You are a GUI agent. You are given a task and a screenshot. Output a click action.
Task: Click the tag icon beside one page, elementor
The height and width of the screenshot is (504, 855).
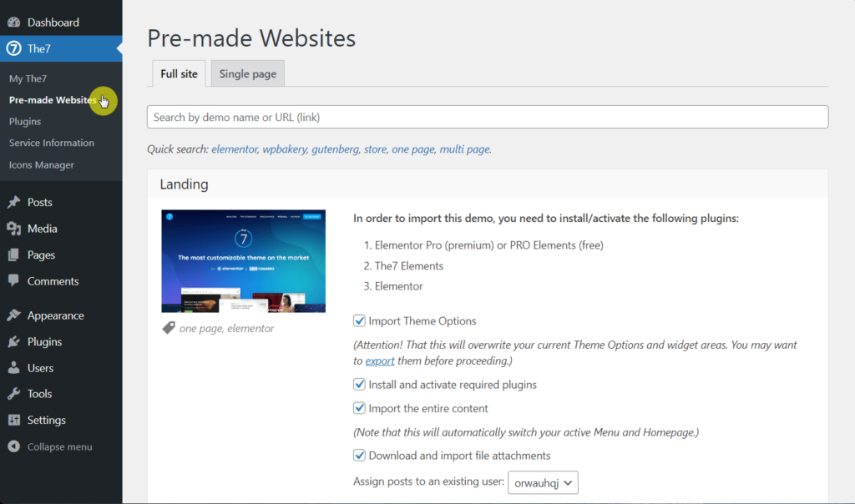point(169,328)
